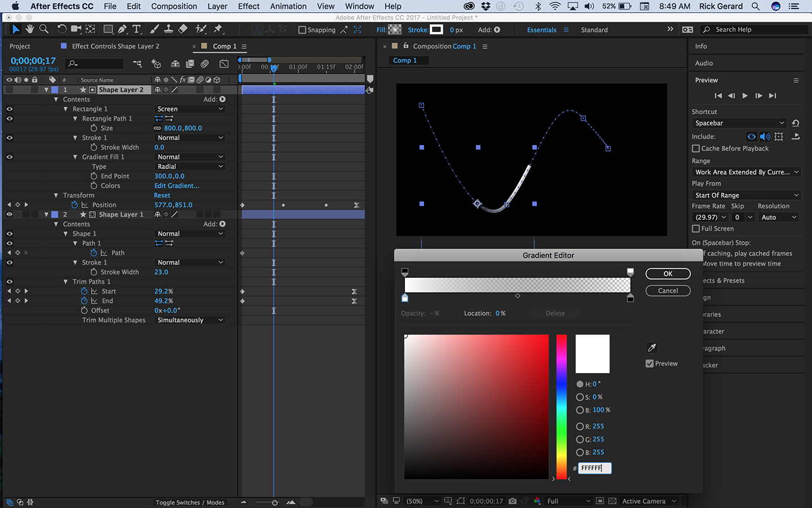Viewport: 812px width, 508px height.
Task: Collapse Gradient Fill 1 properties
Action: click(75, 157)
